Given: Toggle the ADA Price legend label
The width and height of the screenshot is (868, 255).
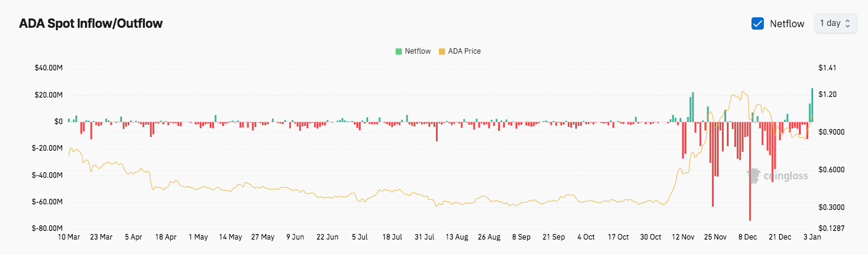Looking at the screenshot, I should coord(464,51).
